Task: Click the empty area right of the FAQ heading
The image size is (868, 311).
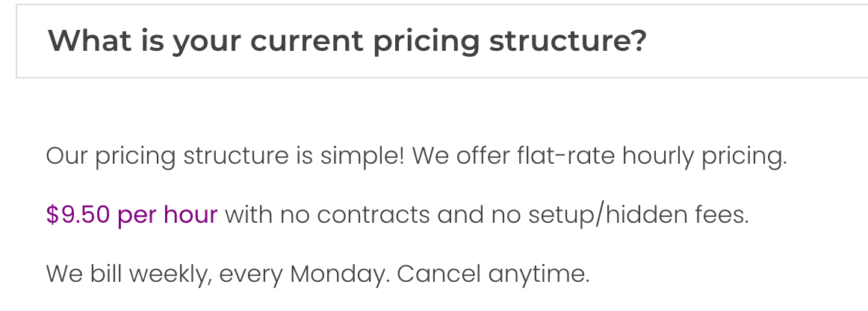Action: click(754, 41)
